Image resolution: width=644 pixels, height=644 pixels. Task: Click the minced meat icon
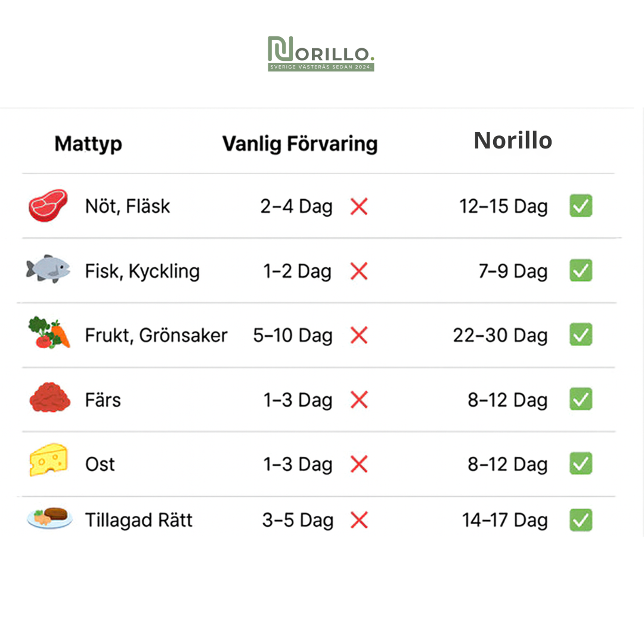coord(49,399)
